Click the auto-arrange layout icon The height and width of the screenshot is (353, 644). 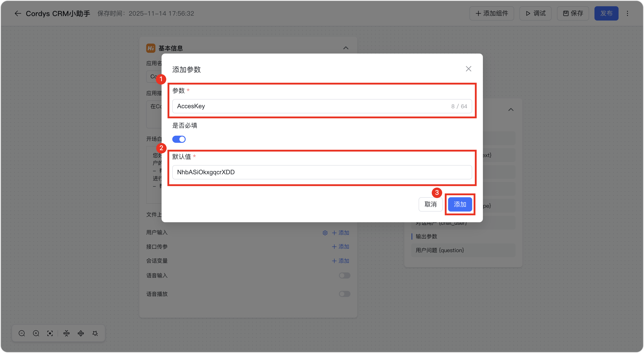click(95, 333)
